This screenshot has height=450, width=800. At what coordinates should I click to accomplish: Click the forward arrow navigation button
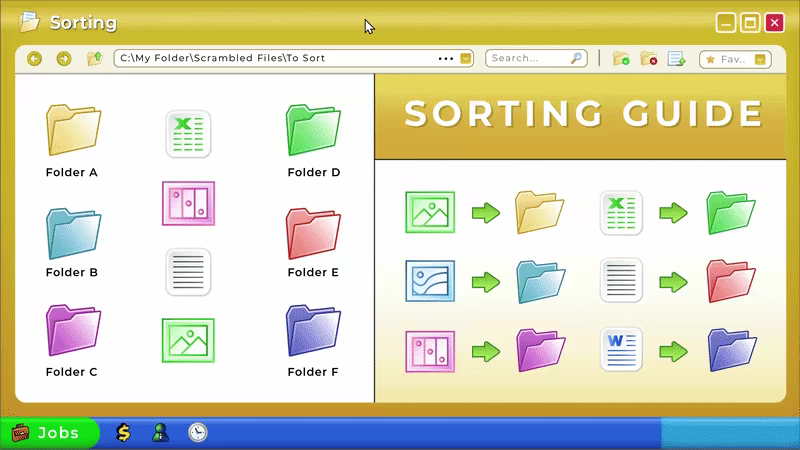coord(64,59)
